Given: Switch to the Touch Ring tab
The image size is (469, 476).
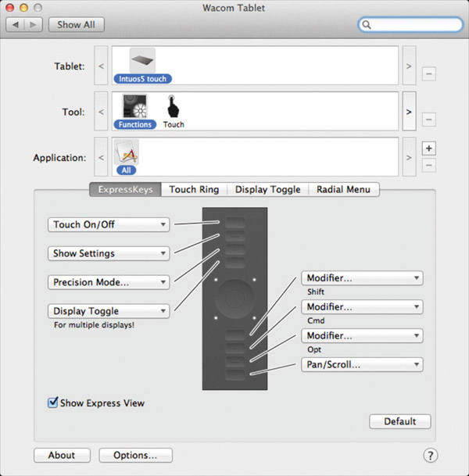Looking at the screenshot, I should (194, 189).
